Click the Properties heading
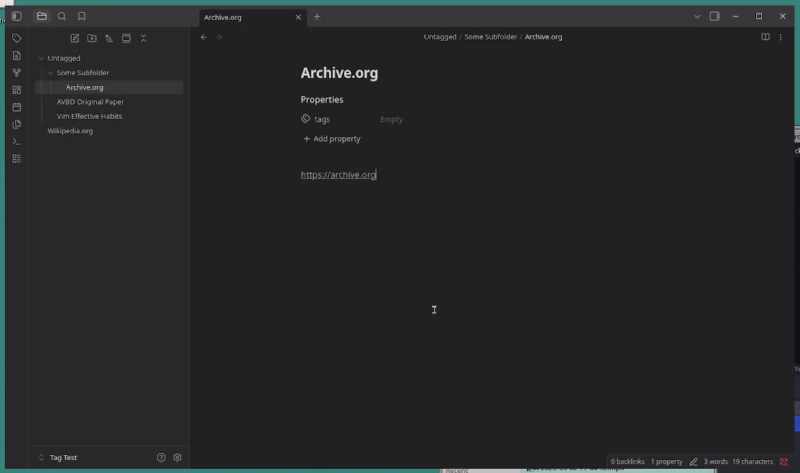This screenshot has height=473, width=800. click(x=322, y=99)
